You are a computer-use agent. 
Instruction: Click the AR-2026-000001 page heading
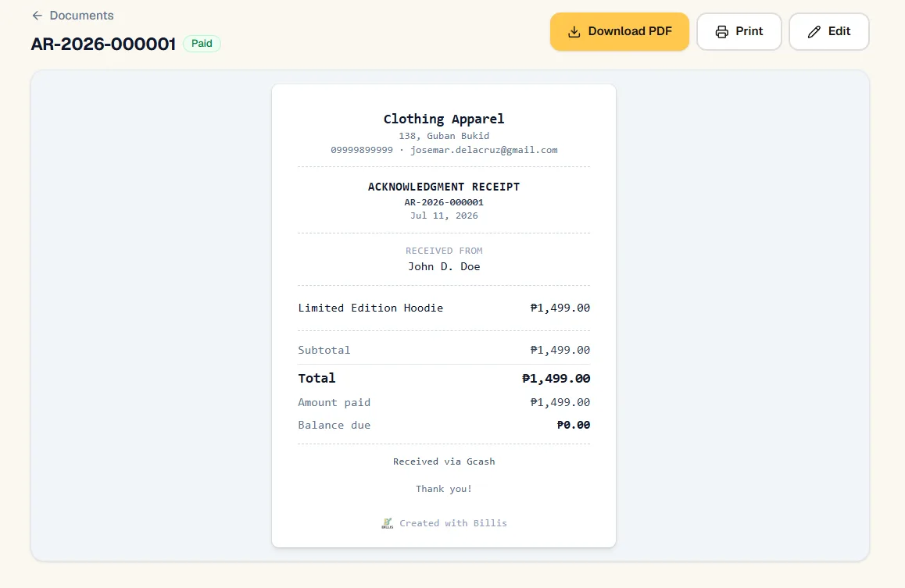tap(103, 44)
